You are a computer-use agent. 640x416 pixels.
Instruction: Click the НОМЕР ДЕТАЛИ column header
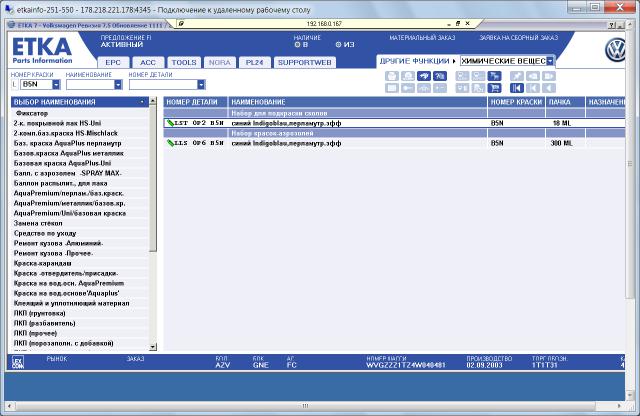pyautogui.click(x=196, y=102)
